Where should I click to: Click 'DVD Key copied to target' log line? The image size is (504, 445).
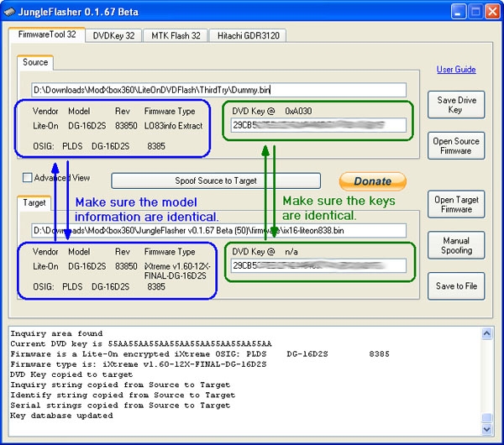click(71, 374)
